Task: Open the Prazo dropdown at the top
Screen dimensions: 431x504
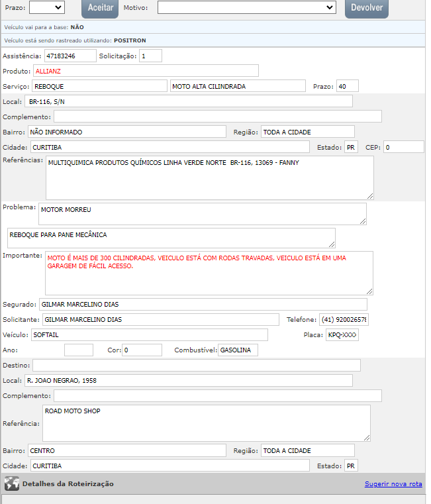Action: (x=47, y=7)
